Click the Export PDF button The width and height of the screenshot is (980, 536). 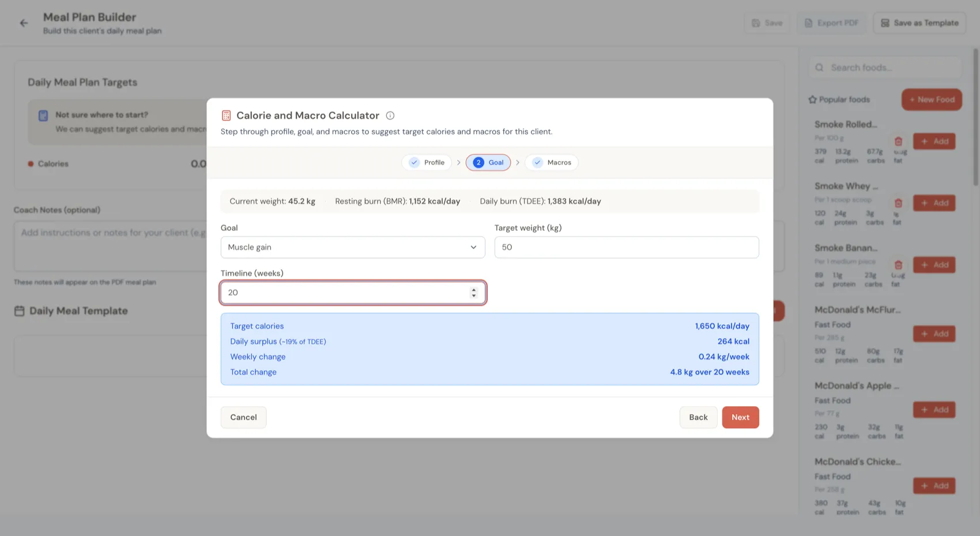coord(831,23)
